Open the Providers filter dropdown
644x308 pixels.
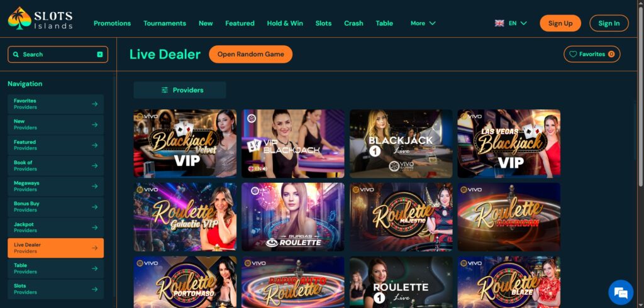(x=180, y=90)
